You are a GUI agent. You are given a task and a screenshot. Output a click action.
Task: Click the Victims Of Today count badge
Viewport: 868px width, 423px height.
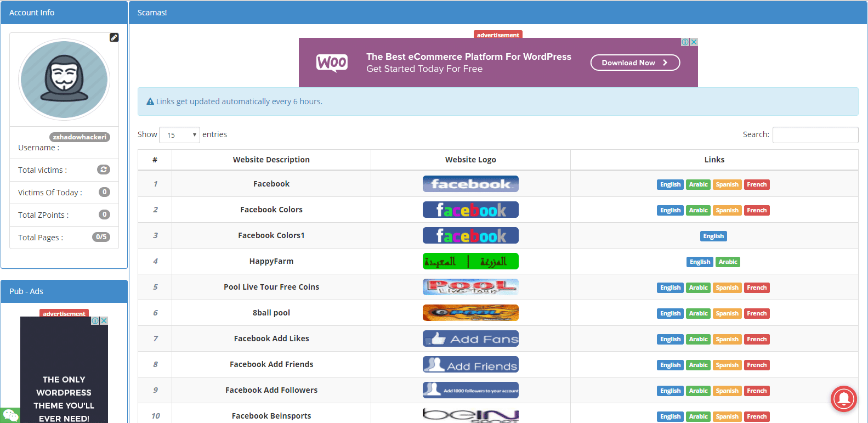[104, 192]
